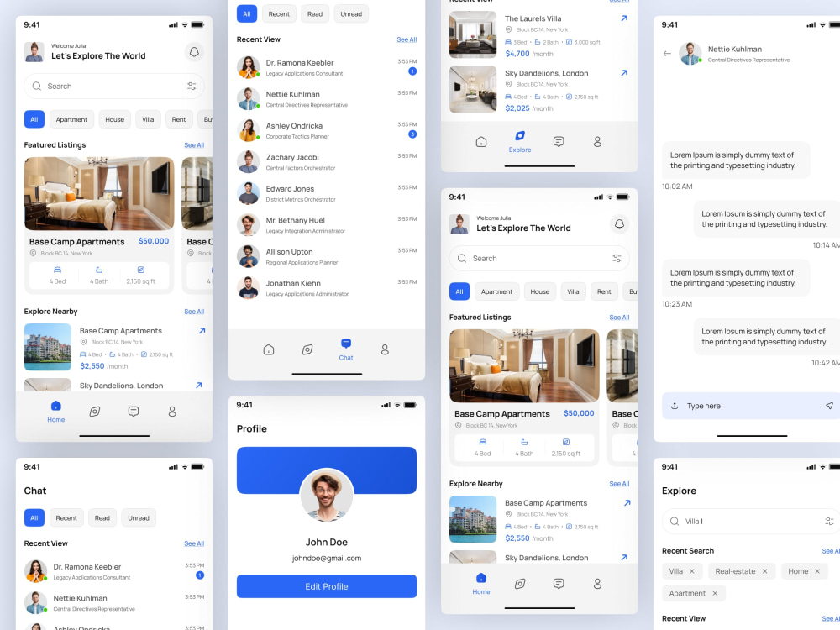Open arrow icon on the $2,025 Sky Dandelions listing

pyautogui.click(x=624, y=73)
